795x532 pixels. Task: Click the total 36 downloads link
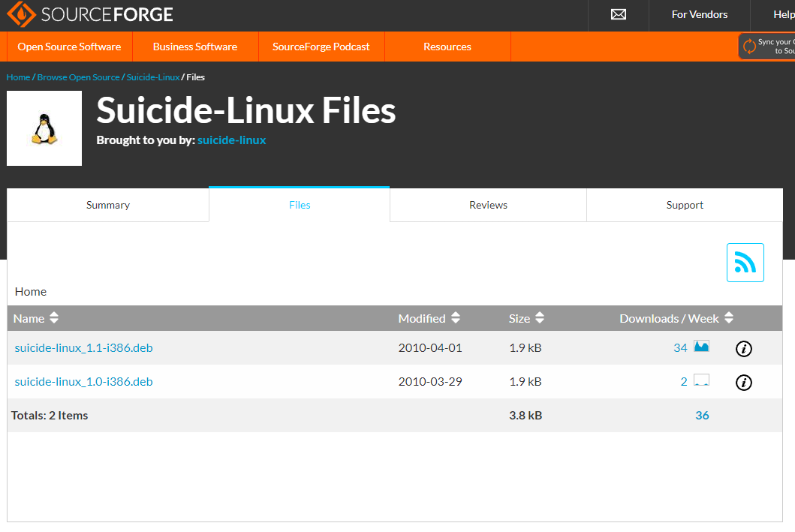(702, 416)
